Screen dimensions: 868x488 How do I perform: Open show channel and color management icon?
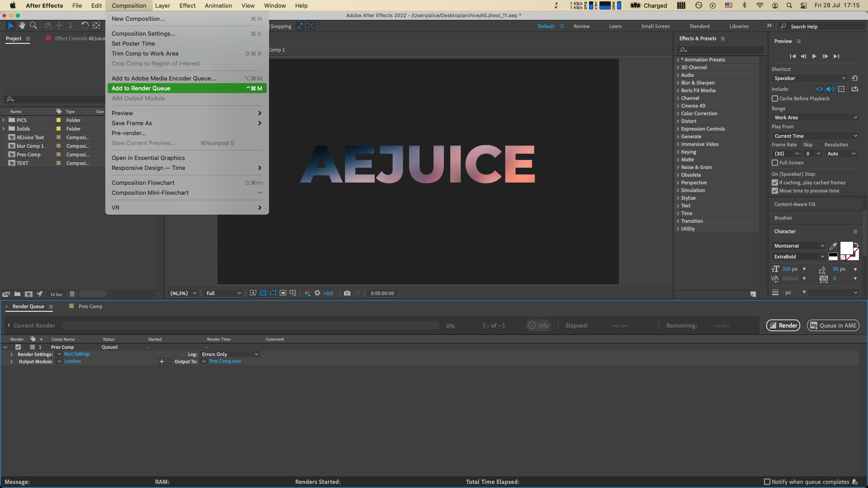(307, 293)
